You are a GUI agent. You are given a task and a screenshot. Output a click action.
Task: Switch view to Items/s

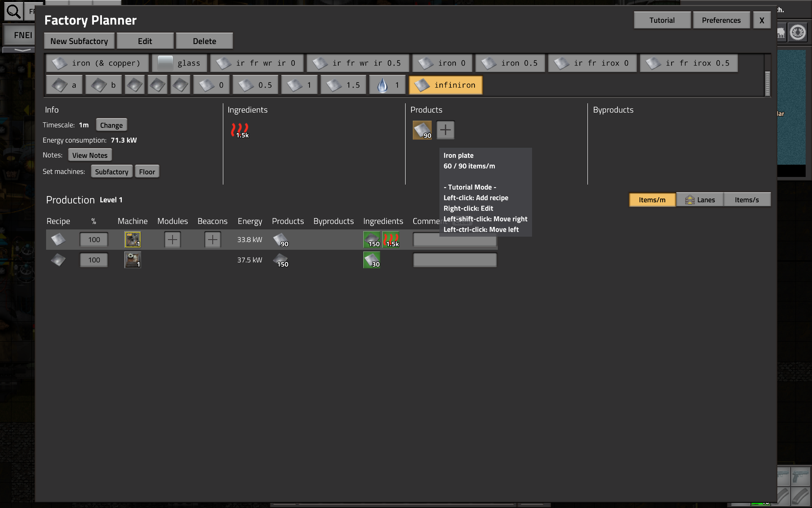(x=746, y=200)
